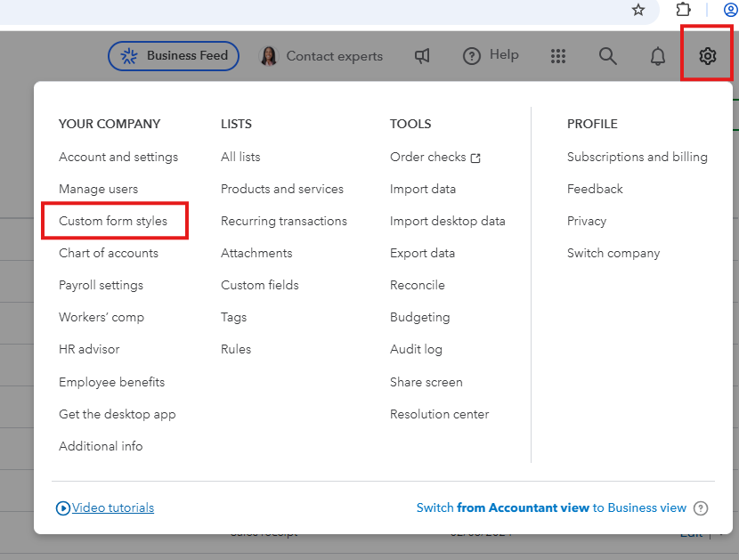Select Reconcile under Tools

[x=418, y=285]
